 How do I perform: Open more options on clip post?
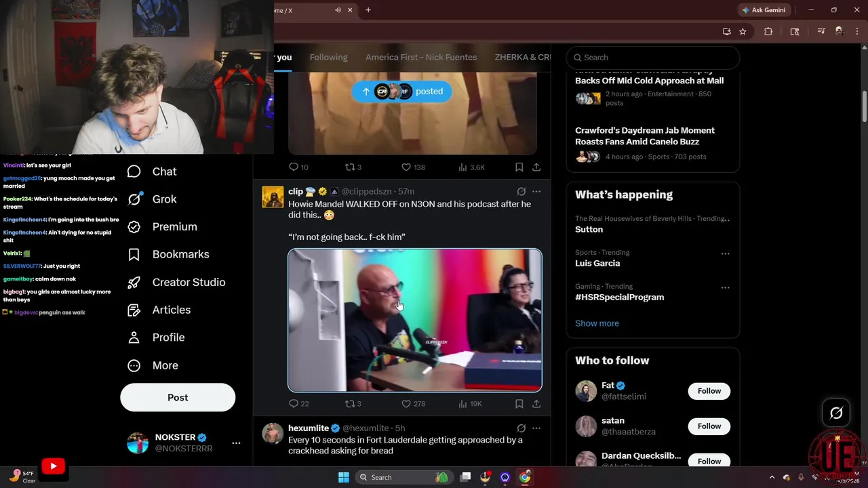click(536, 191)
